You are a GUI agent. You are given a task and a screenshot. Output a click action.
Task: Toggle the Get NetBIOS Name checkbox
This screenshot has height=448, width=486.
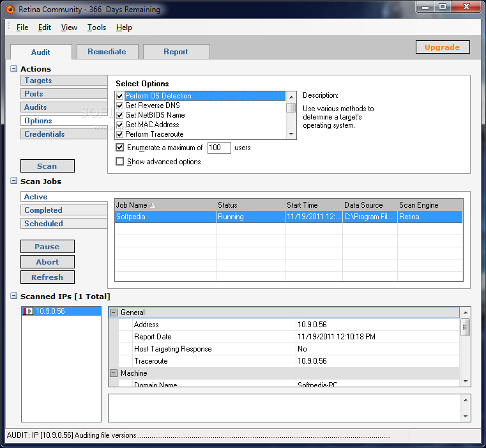click(x=120, y=116)
